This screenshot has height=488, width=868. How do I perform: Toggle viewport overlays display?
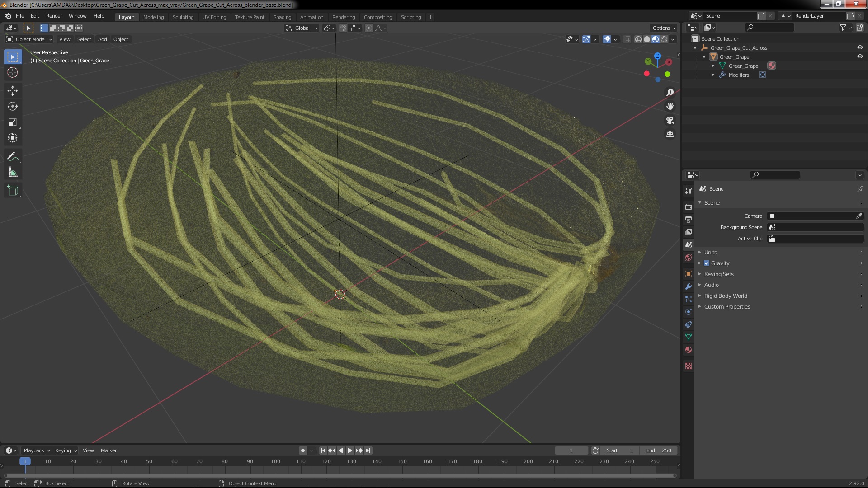pyautogui.click(x=607, y=39)
